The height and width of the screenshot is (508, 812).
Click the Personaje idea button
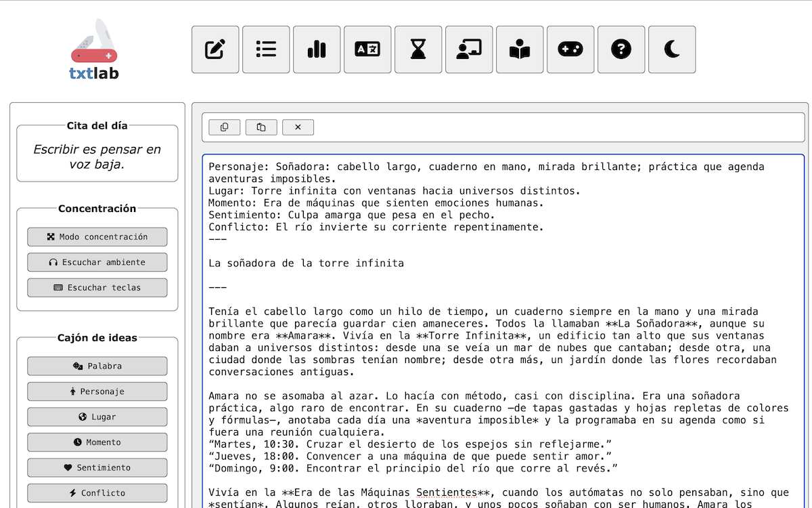pyautogui.click(x=97, y=391)
